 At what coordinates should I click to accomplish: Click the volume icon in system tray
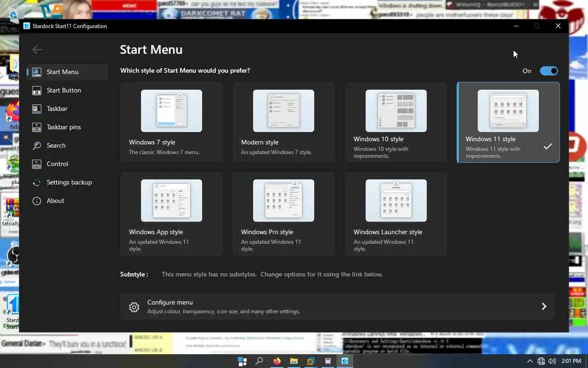[552, 361]
